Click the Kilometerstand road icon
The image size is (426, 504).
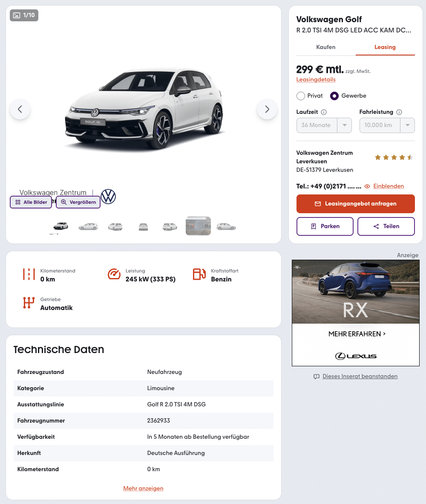coord(29,274)
